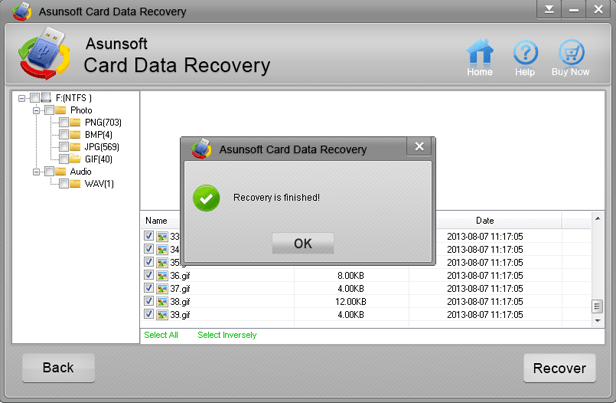Screen dimensions: 616x403
Task: Click the date cell of 39.gif row
Action: 485,315
